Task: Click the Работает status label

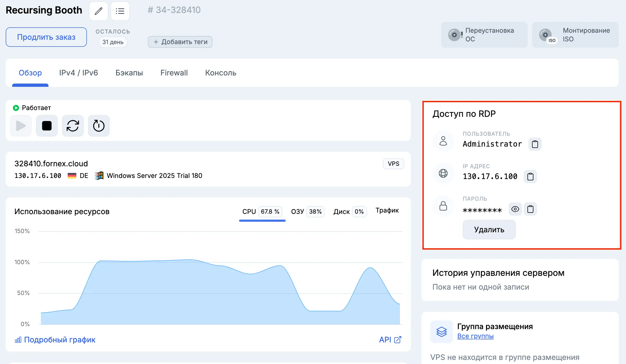Action: pos(36,108)
